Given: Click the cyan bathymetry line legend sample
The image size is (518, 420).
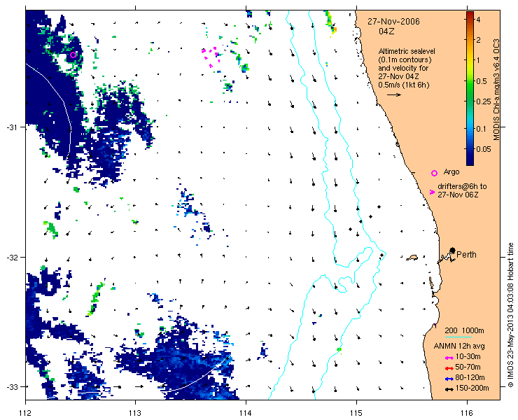Looking at the screenshot, I should 458,337.
